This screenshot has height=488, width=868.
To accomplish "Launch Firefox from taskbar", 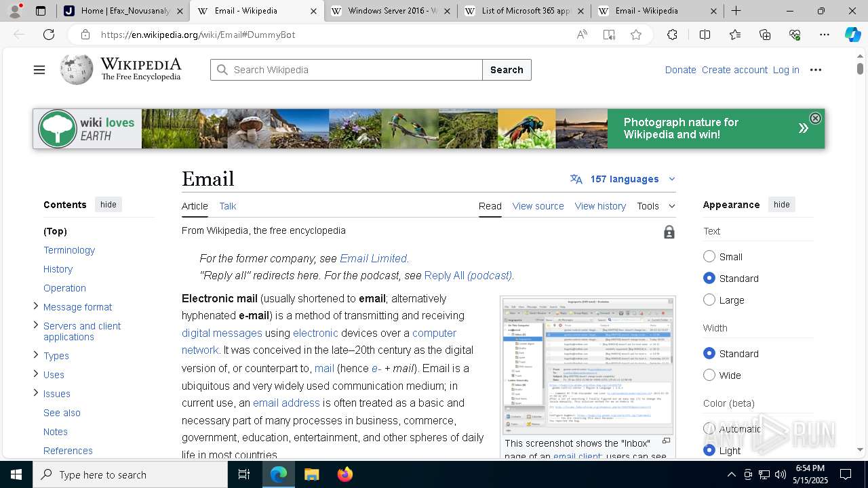I will coord(345,474).
